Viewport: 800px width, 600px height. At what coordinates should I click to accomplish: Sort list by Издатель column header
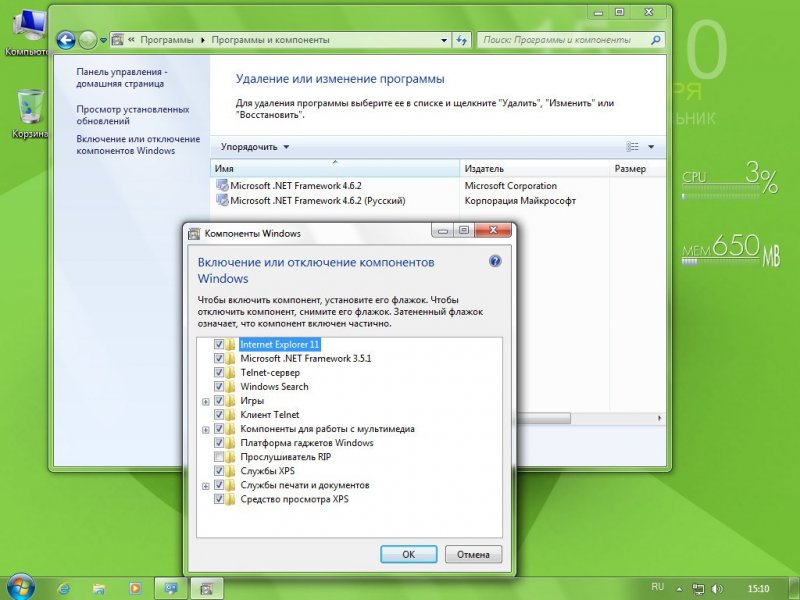pyautogui.click(x=535, y=168)
